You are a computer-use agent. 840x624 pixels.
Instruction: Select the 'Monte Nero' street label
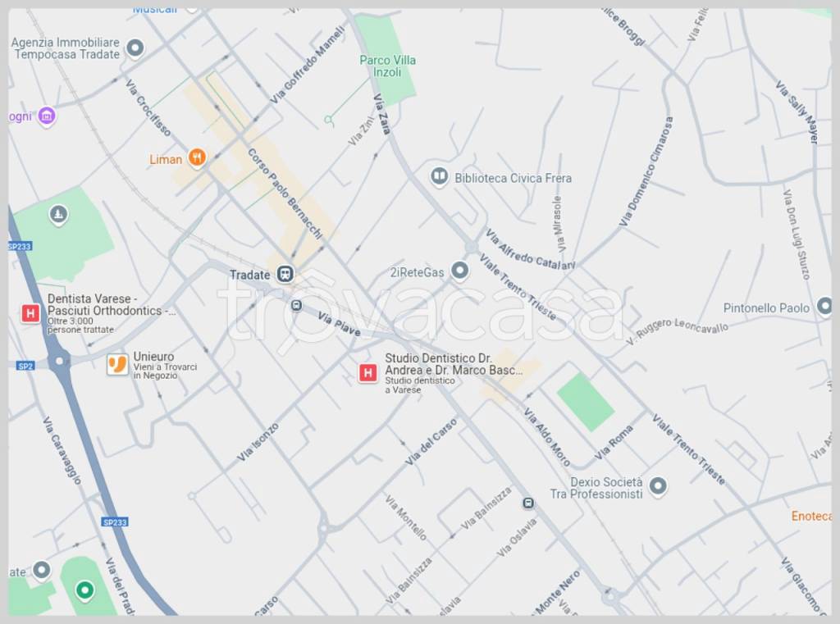(559, 592)
